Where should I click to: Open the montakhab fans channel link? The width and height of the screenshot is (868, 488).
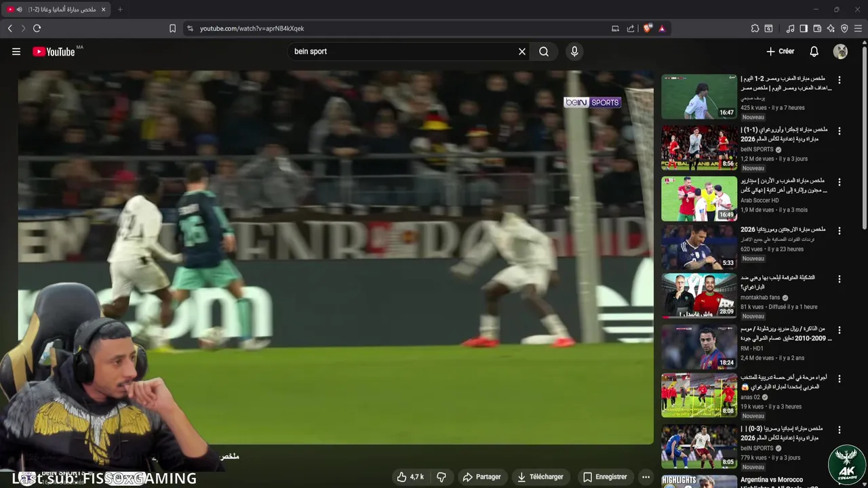click(x=760, y=298)
